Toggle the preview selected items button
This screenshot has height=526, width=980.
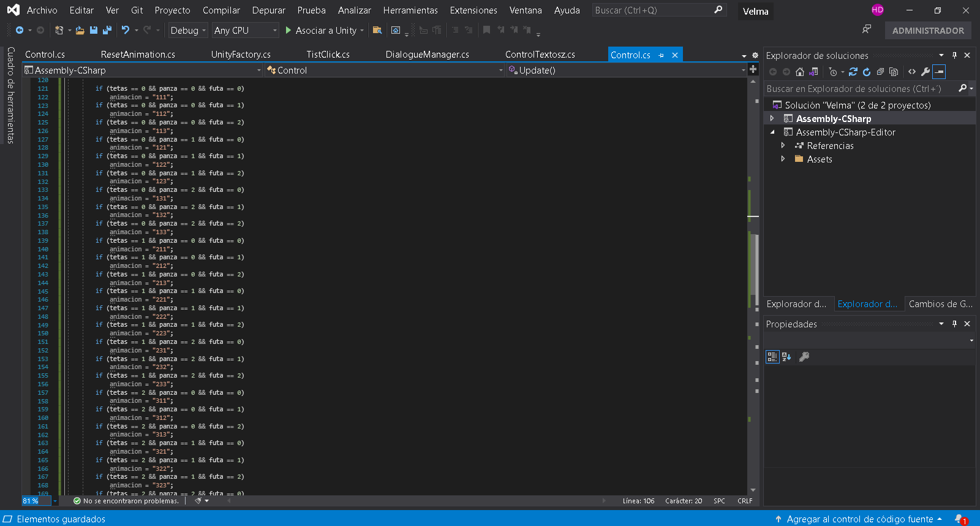(939, 72)
